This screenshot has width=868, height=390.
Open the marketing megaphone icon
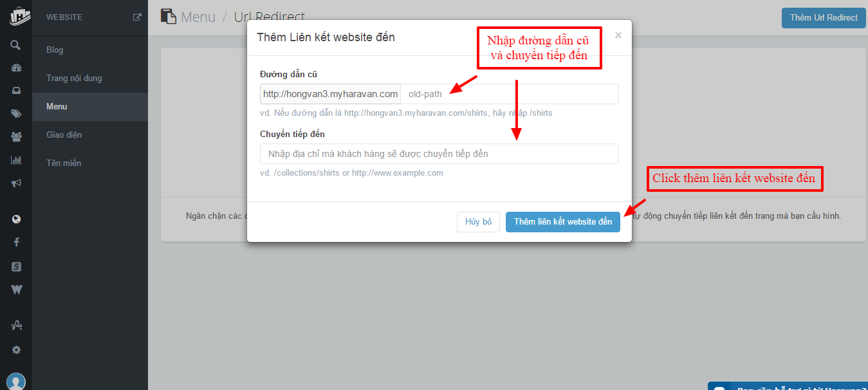(16, 183)
